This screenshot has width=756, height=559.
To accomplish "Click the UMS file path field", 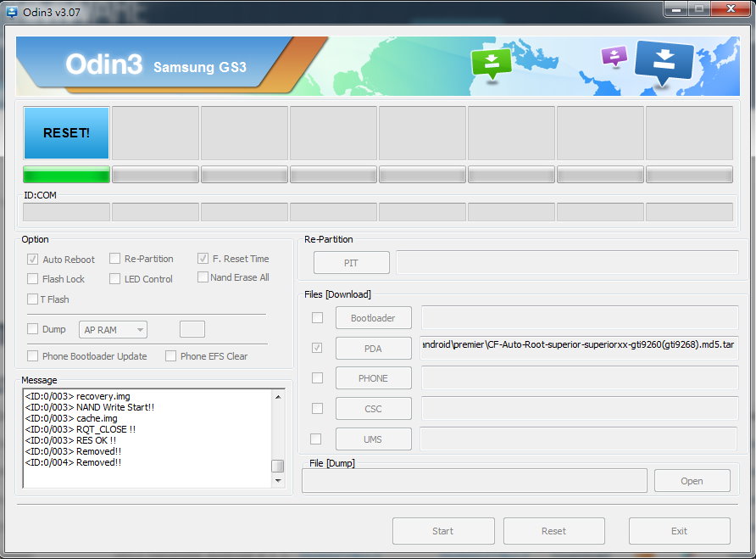I will [579, 439].
